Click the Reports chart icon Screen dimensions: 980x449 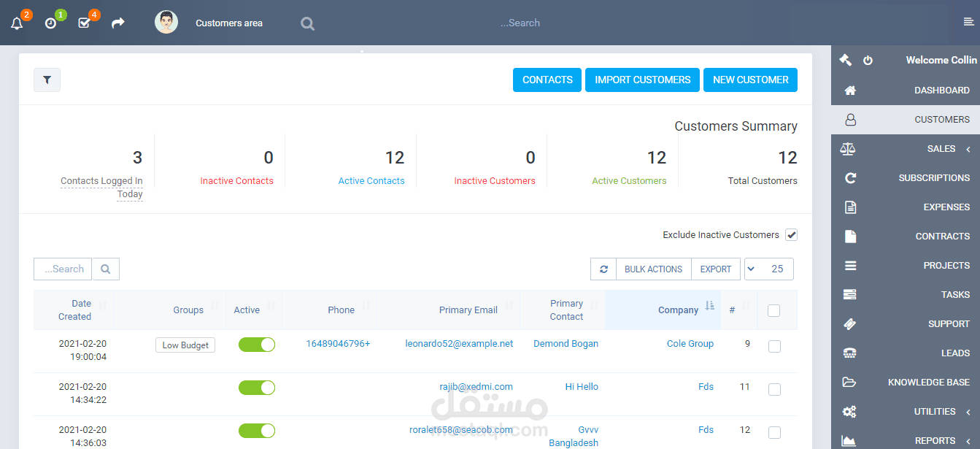coord(848,441)
